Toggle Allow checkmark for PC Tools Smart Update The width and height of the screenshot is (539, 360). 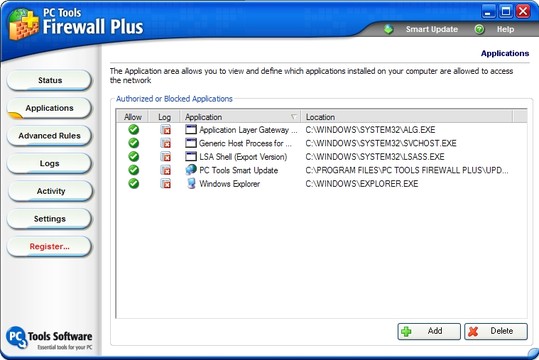133,170
